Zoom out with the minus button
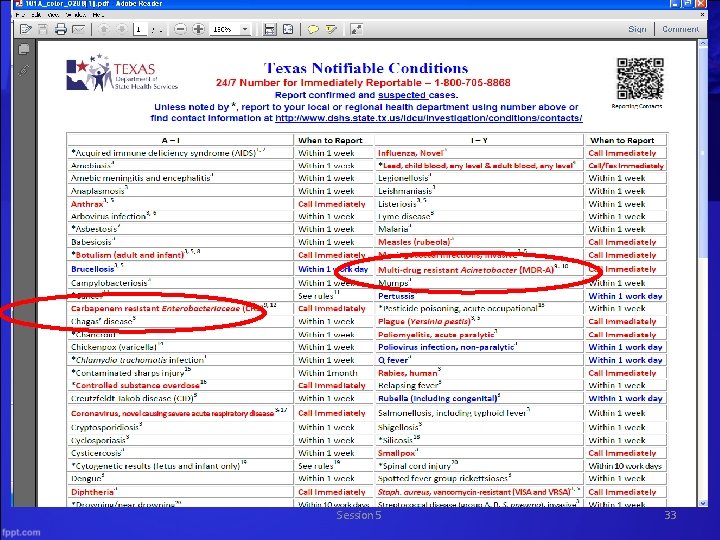This screenshot has width=720, height=540. pos(181,29)
